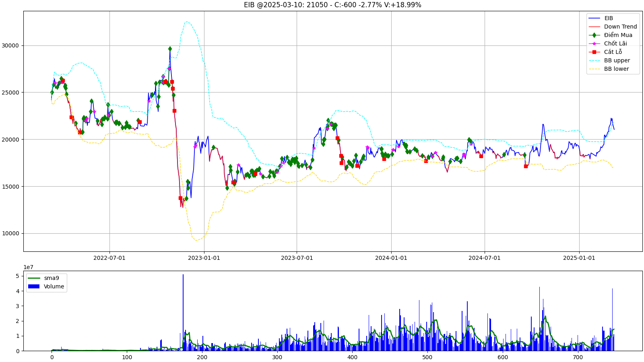Viewport: 644px width, 362px height.
Task: Click the 2025-01-01 date axis label
Action: pyautogui.click(x=579, y=258)
